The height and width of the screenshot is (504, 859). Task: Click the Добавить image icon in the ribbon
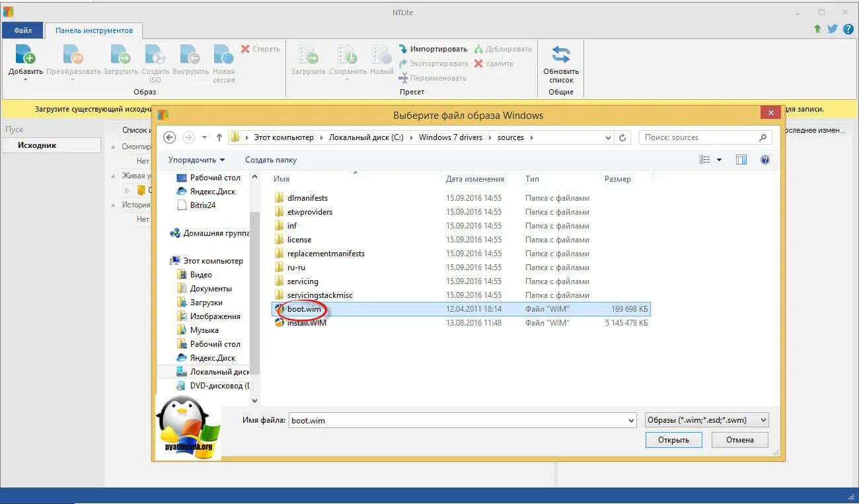(25, 54)
